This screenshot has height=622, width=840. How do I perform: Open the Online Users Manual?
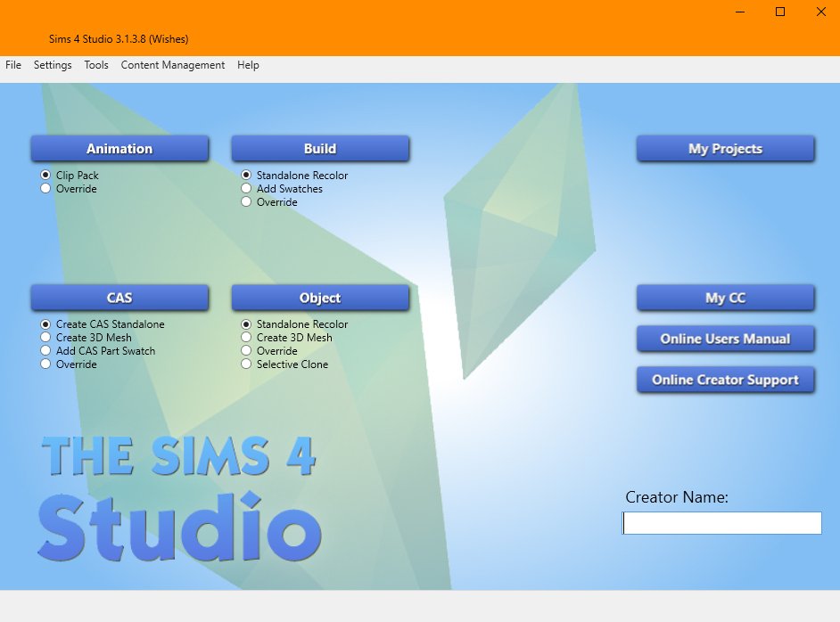[x=725, y=339]
